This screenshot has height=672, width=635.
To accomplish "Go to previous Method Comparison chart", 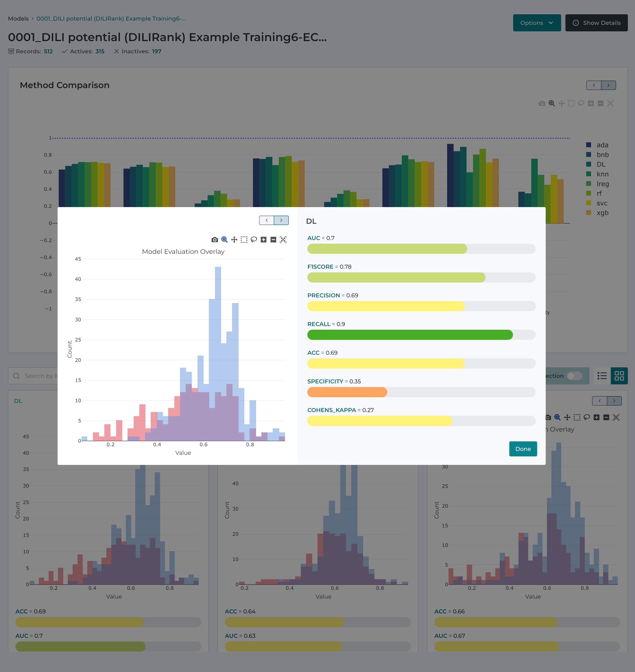I will pos(594,85).
